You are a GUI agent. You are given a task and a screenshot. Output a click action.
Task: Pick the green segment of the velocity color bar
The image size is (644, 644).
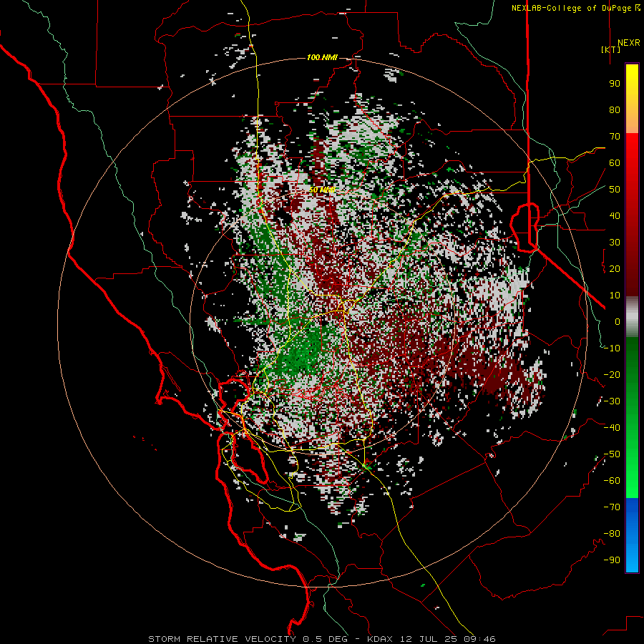click(632, 417)
